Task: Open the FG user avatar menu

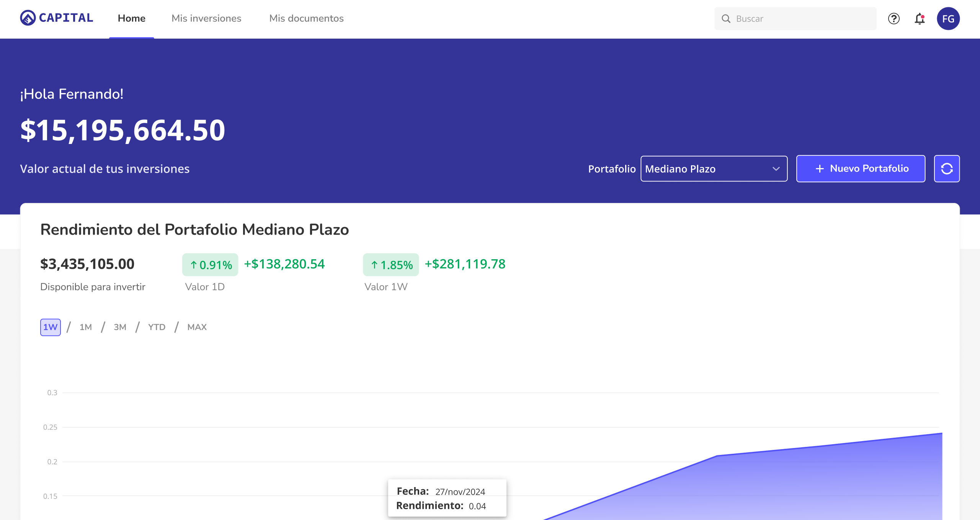Action: pyautogui.click(x=948, y=18)
